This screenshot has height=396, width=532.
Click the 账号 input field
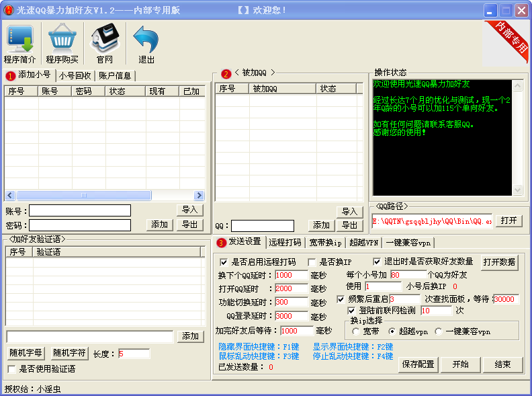(79, 211)
